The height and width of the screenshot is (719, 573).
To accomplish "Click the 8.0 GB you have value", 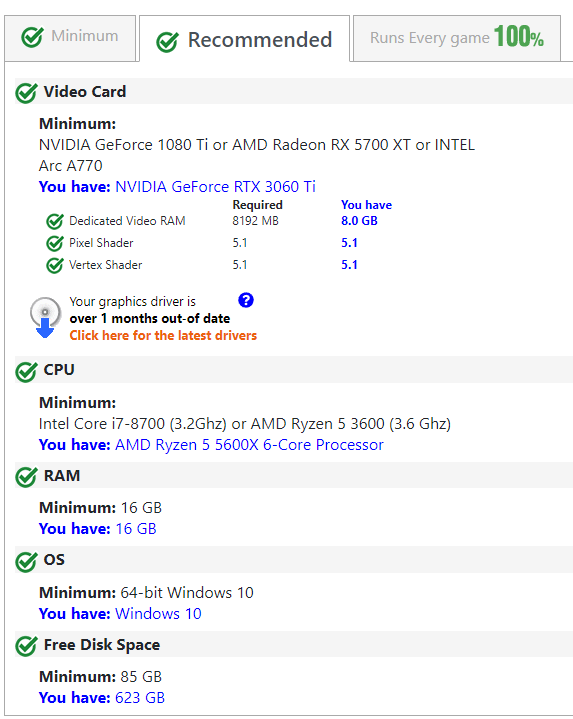I will 359,221.
